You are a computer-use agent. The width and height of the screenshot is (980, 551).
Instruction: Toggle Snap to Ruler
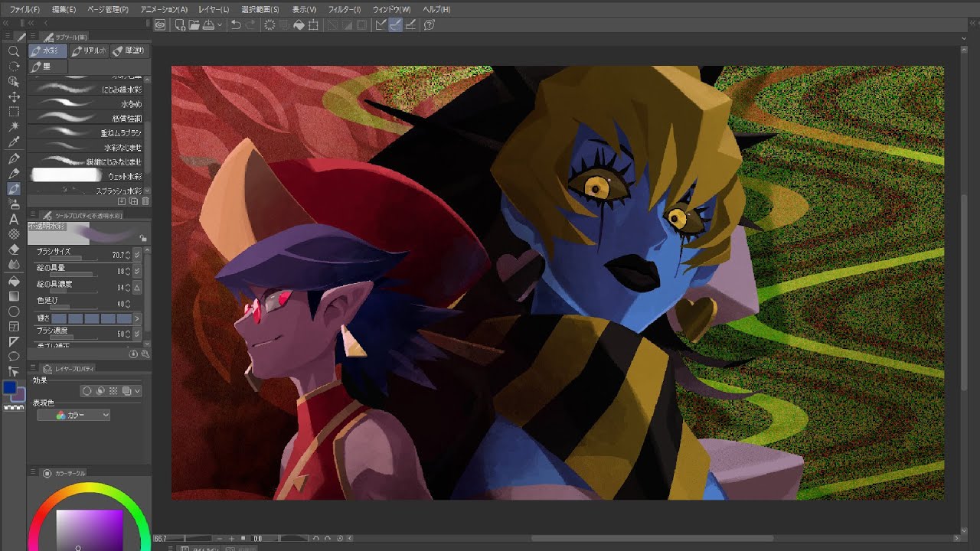(x=381, y=24)
